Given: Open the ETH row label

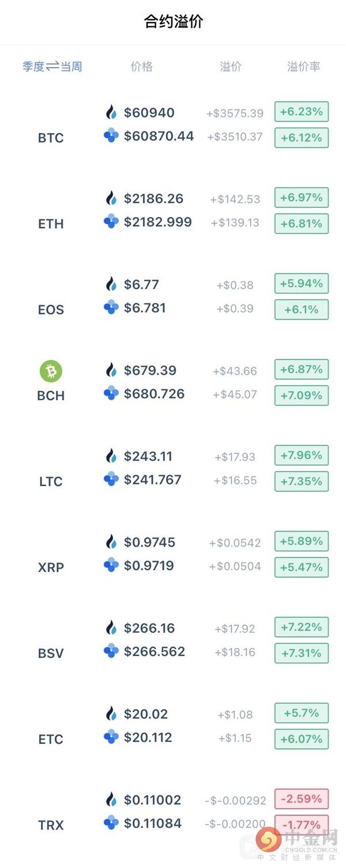Looking at the screenshot, I should [x=51, y=223].
